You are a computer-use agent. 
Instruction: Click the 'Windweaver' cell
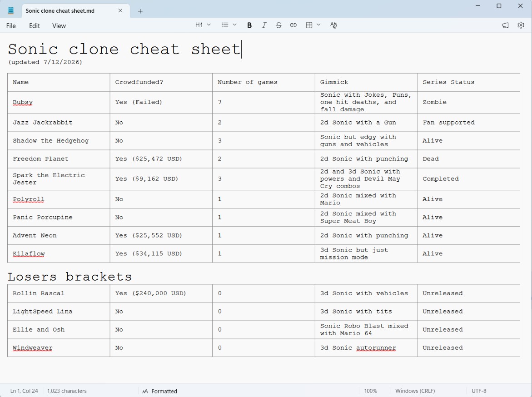59,348
